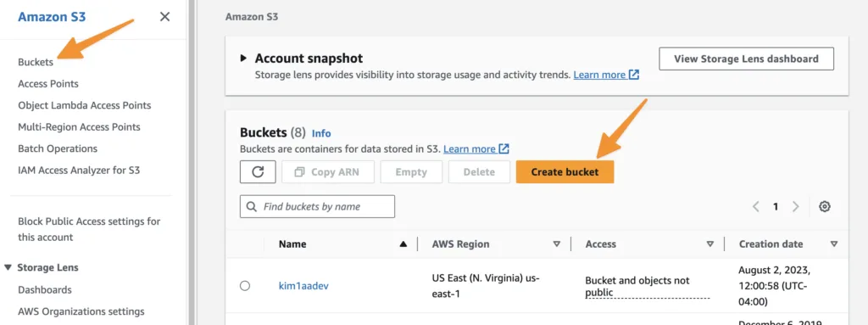Go to the previous page chevron
This screenshot has height=325, width=868.
[755, 206]
